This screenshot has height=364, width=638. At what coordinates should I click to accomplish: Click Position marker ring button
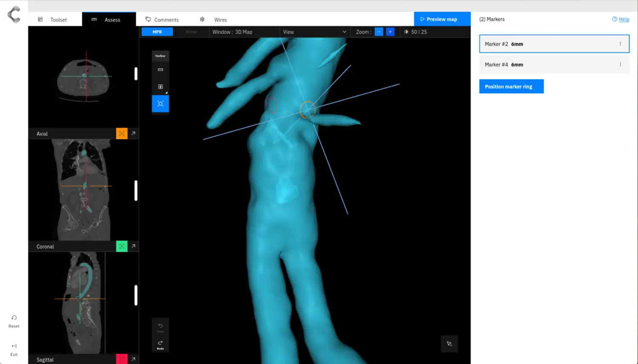(x=511, y=86)
